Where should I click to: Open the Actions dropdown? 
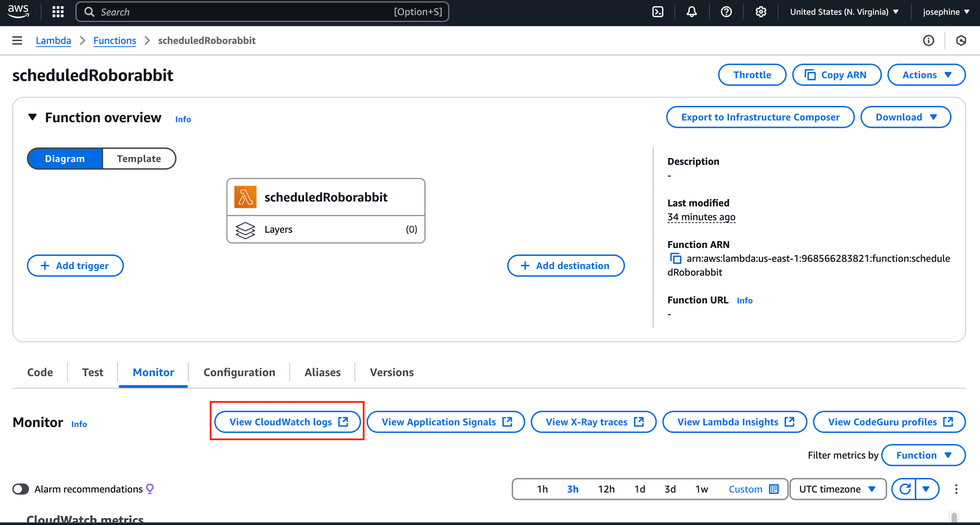tap(927, 75)
